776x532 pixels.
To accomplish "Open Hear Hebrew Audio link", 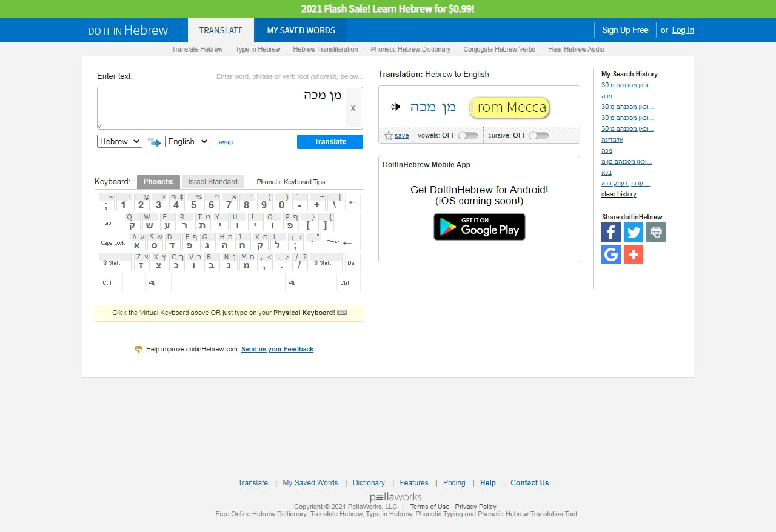I will 576,49.
